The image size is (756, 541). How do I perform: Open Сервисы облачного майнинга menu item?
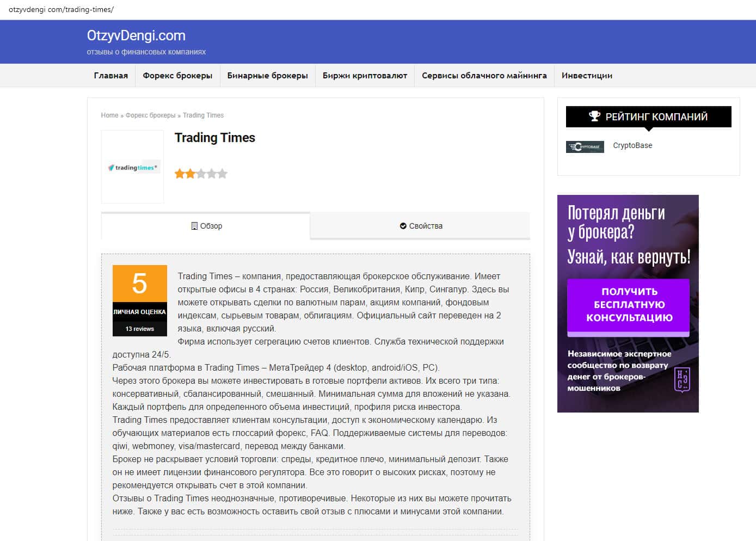coord(484,76)
